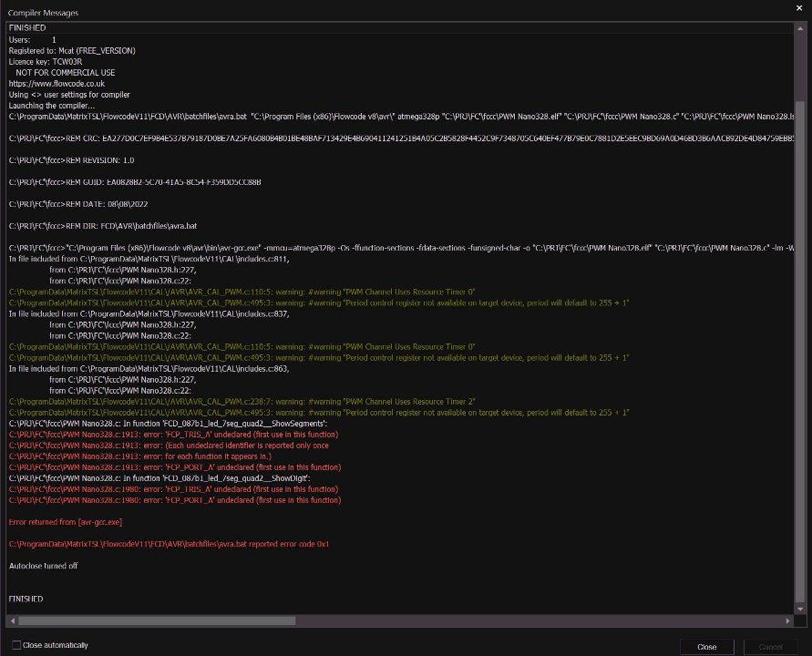Click the vertical scrollbar down arrow
812x656 pixels.
(801, 609)
